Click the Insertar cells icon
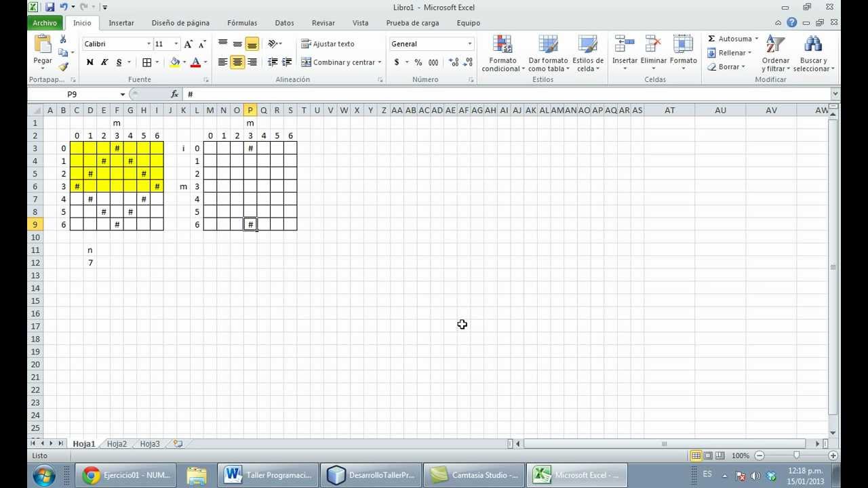Image resolution: width=868 pixels, height=488 pixels. pos(625,44)
